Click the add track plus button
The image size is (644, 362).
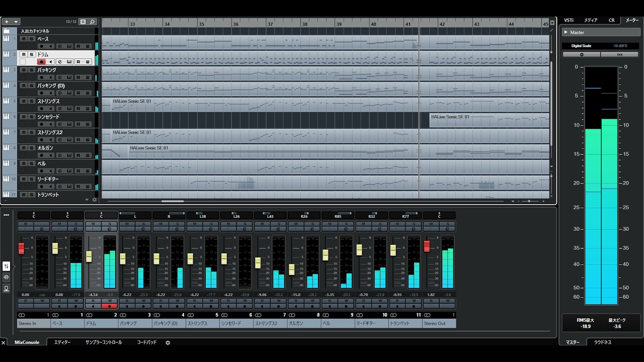click(7, 22)
